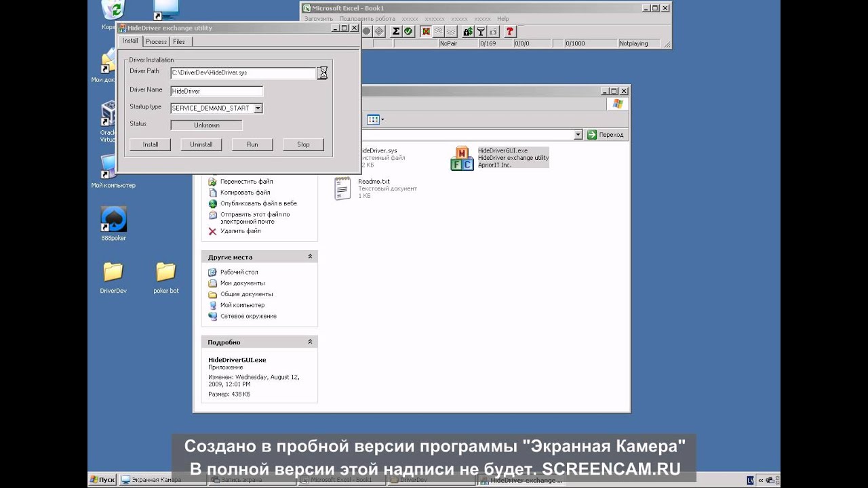Open the Загрузить menu in Excel window
Viewport: 868px width, 488px height.
click(318, 19)
